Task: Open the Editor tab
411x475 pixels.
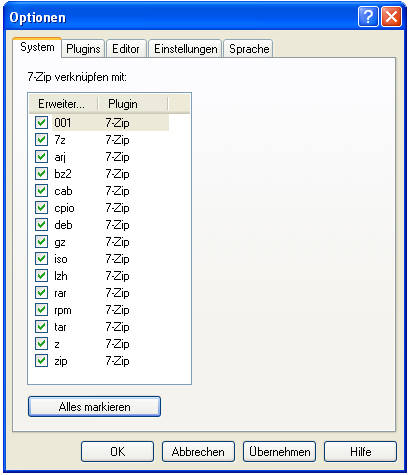Action: point(126,49)
